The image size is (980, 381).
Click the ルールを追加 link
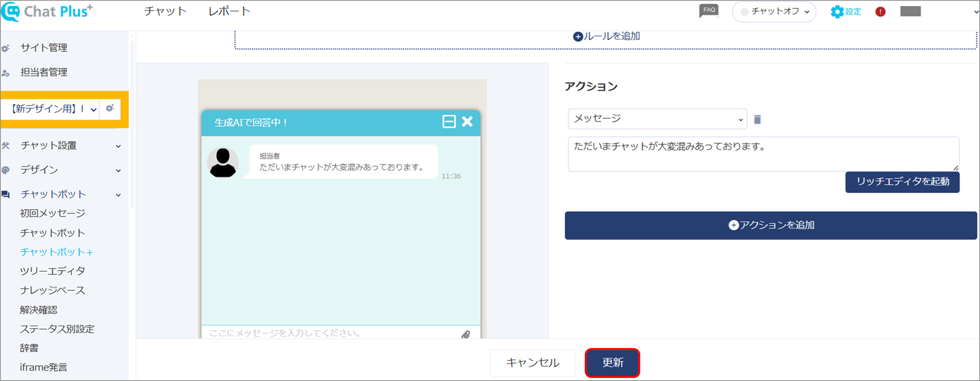(x=607, y=37)
